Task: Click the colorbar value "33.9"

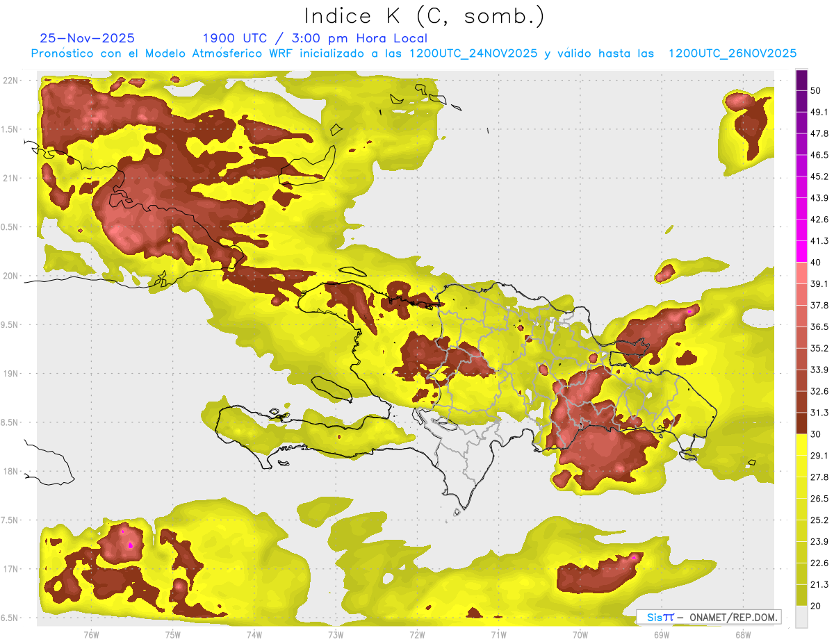Action: tap(819, 370)
